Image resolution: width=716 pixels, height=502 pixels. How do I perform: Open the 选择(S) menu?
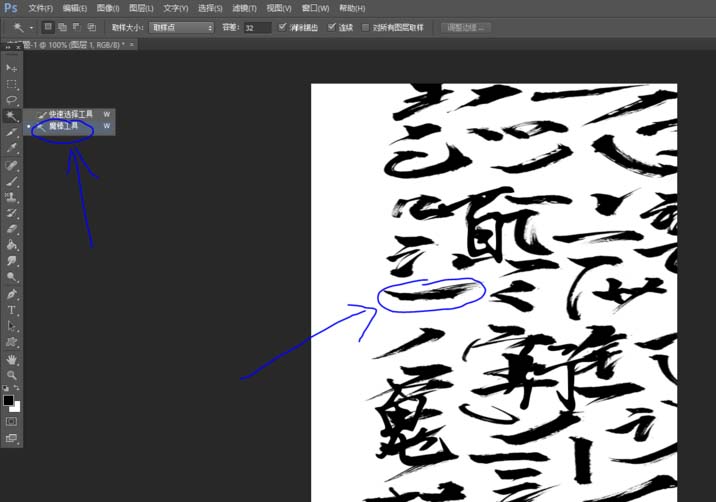pyautogui.click(x=210, y=8)
